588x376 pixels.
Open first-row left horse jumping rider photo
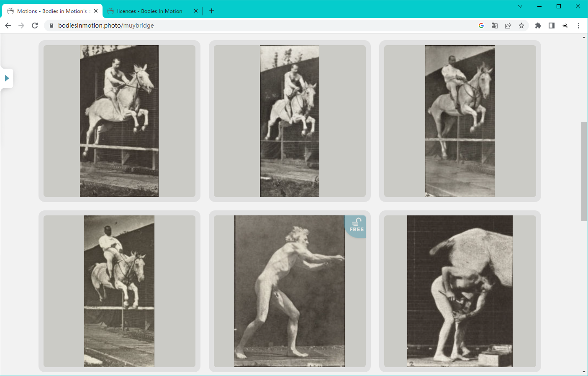pos(119,121)
